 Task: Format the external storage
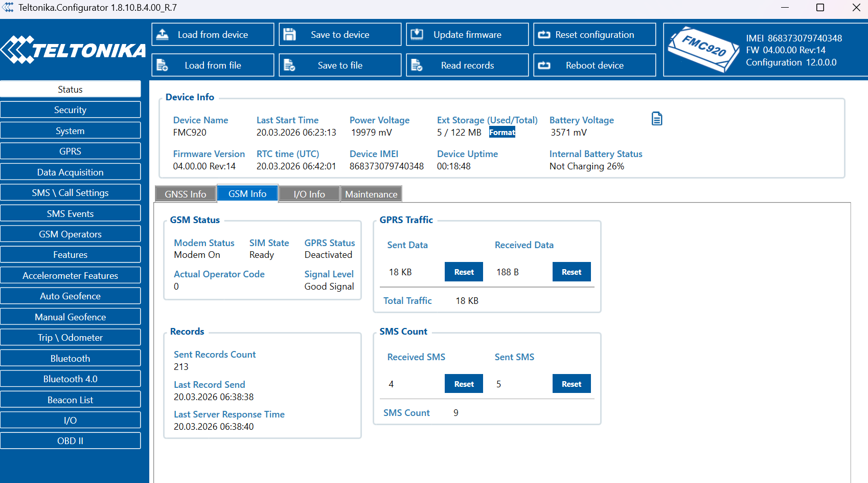(502, 133)
